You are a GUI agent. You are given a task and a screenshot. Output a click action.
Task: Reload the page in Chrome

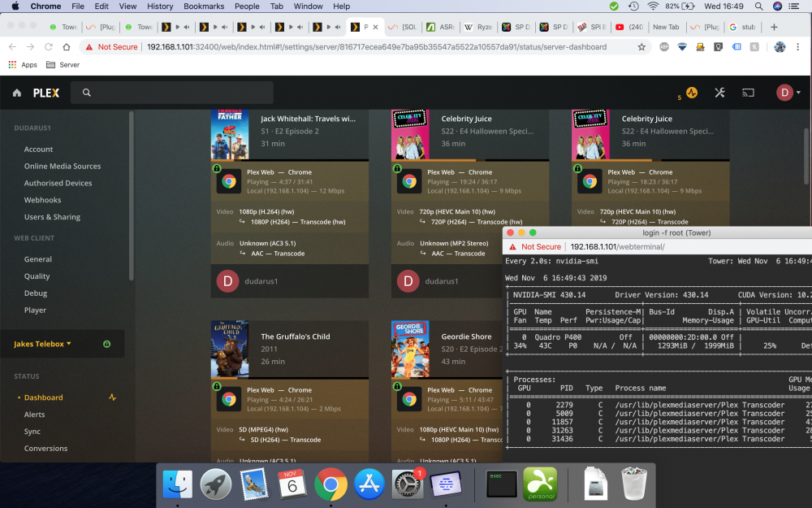(48, 46)
